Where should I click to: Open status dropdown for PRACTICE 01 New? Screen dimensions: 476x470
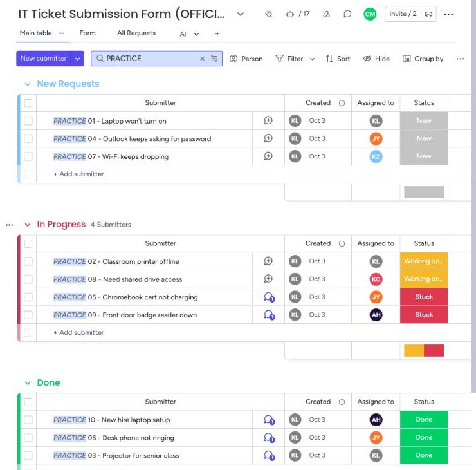coord(424,120)
